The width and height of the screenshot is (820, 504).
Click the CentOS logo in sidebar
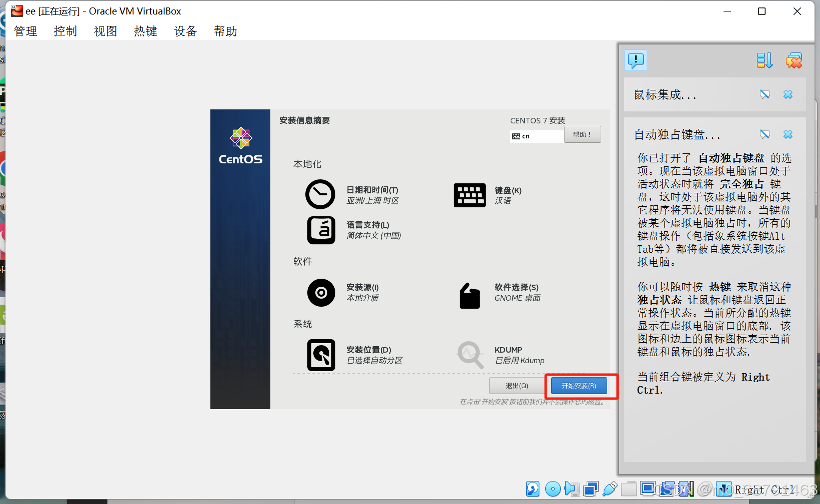[x=240, y=145]
